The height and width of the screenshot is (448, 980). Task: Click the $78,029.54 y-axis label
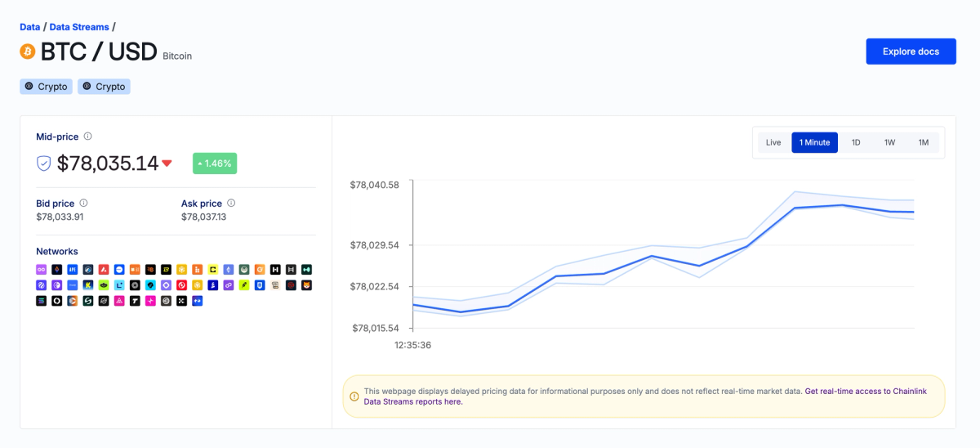[375, 245]
